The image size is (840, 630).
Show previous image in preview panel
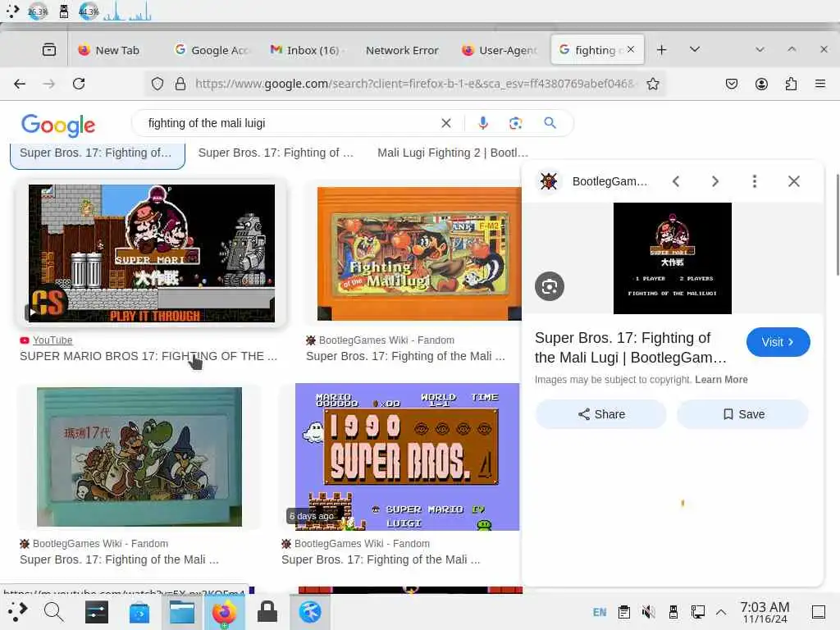point(676,181)
